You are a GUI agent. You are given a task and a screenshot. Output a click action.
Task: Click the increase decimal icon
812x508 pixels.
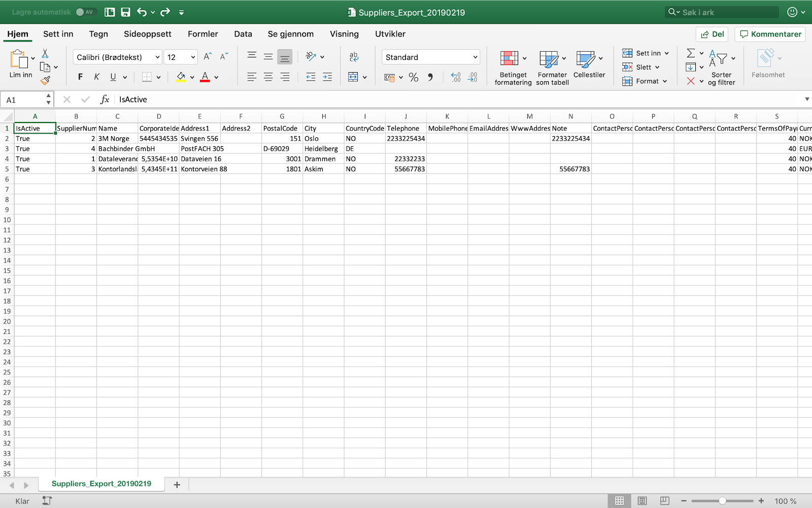(456, 77)
